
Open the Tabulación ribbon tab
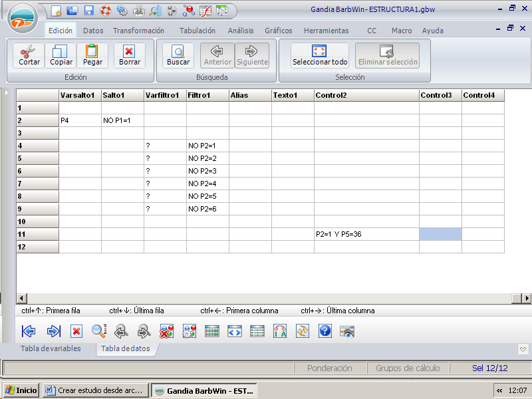pos(198,31)
